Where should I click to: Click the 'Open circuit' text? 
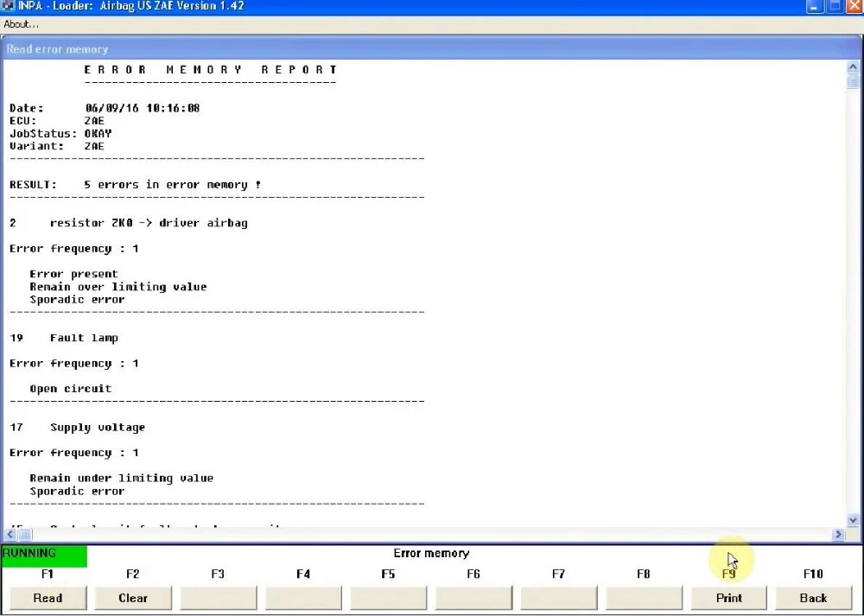tap(71, 389)
